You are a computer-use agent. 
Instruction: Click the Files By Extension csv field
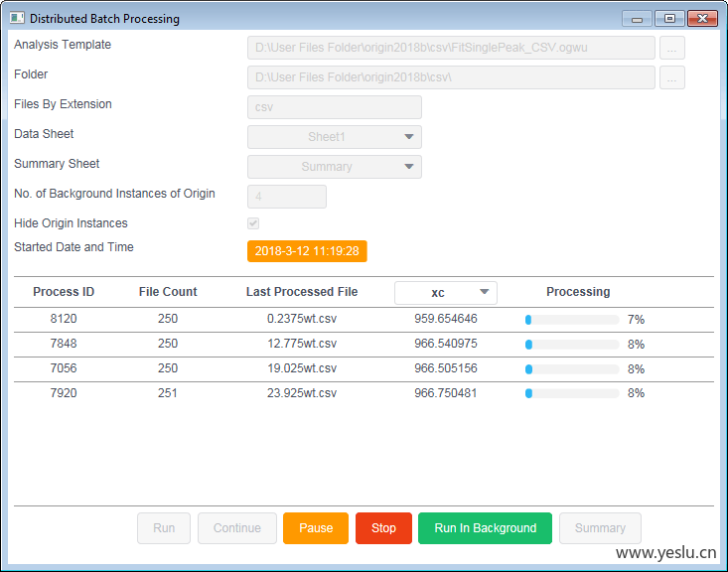335,107
